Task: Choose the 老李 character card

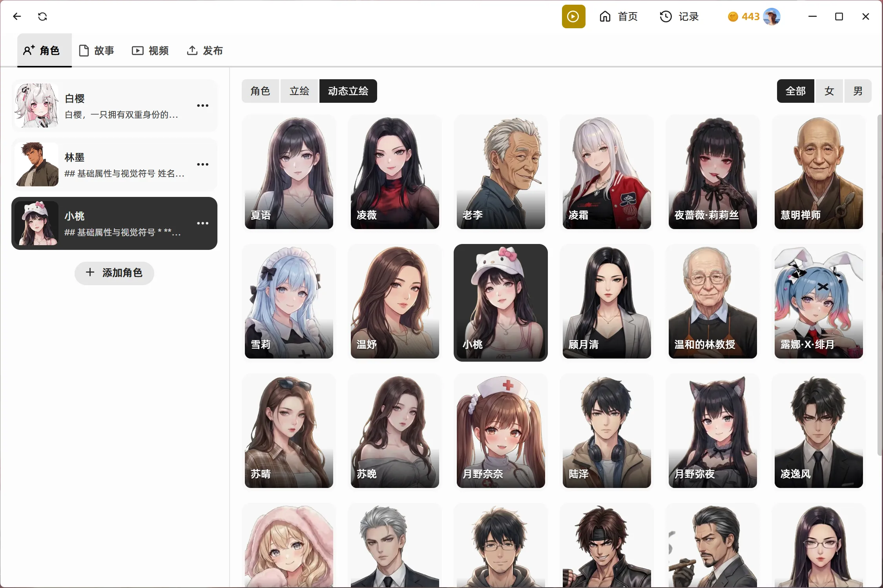Action: coord(501,173)
